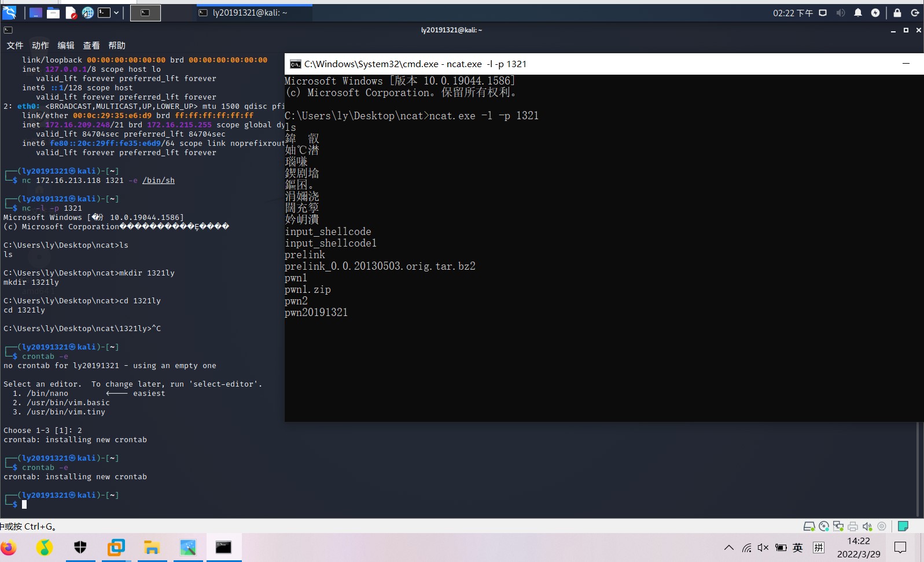The height and width of the screenshot is (562, 924).
Task: Switch to VMware Workstation on taskbar
Action: point(116,548)
